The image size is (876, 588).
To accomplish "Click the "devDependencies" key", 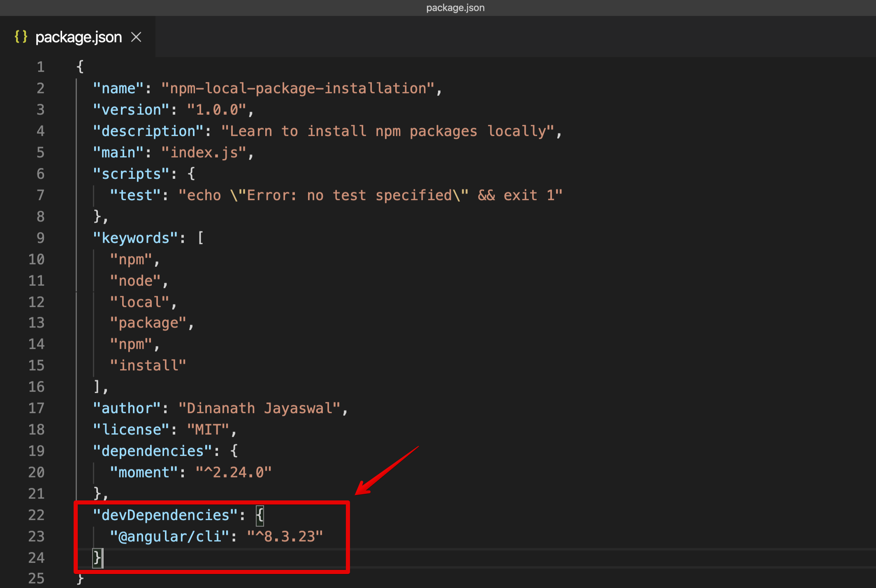I will click(x=166, y=516).
